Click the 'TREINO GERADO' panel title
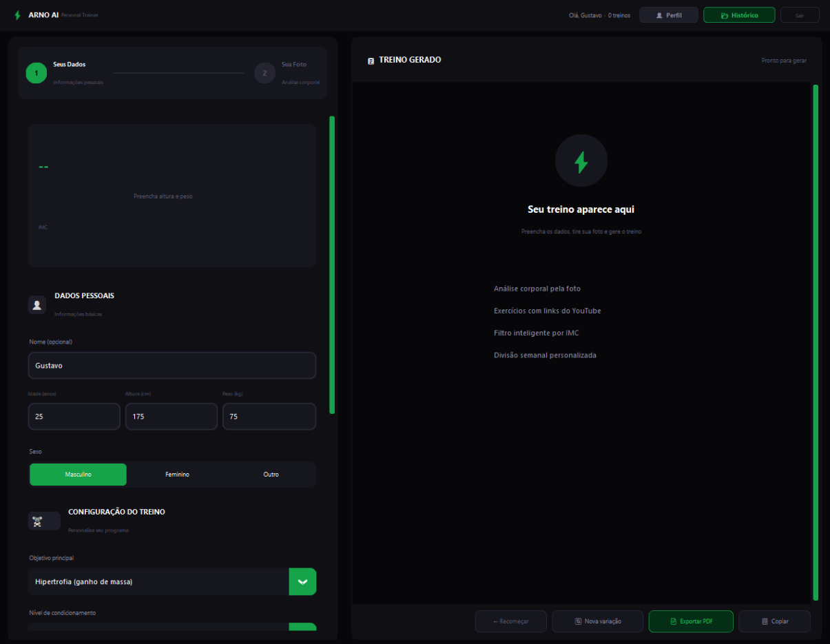The image size is (830, 644). (410, 60)
